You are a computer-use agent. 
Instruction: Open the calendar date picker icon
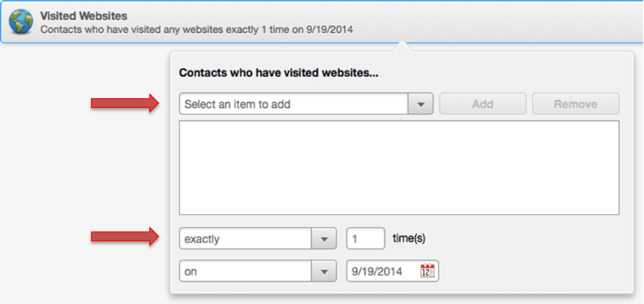pos(428,271)
